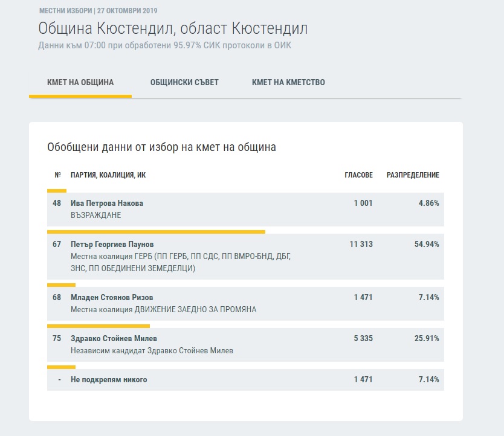This screenshot has height=436, width=504.
Task: Click the ВЪЗРАЖДАНЕ party label
Action: (x=96, y=215)
